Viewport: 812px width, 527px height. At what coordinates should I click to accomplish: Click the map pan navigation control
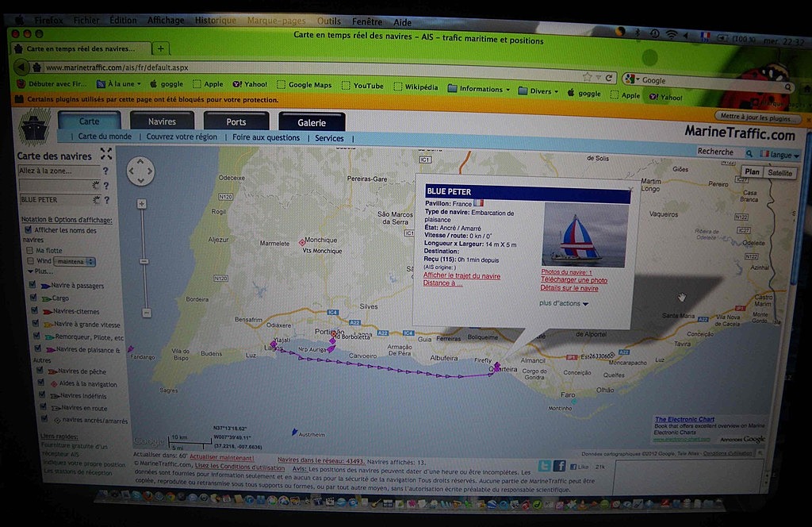[x=140, y=171]
